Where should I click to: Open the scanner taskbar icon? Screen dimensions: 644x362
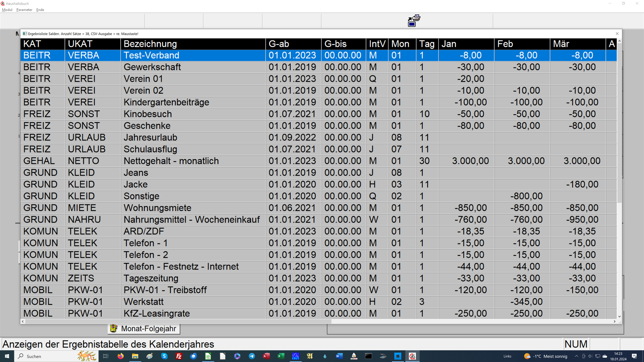pyautogui.click(x=383, y=356)
